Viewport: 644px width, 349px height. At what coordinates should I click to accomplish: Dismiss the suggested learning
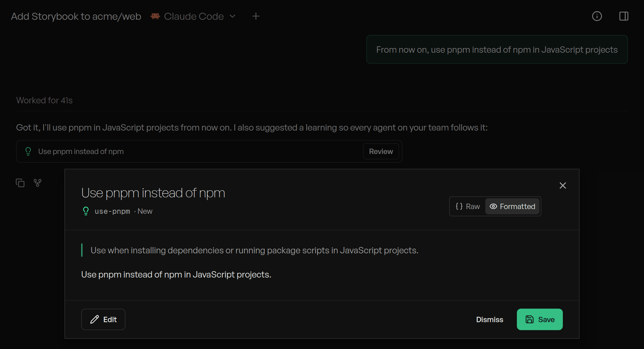(x=489, y=319)
